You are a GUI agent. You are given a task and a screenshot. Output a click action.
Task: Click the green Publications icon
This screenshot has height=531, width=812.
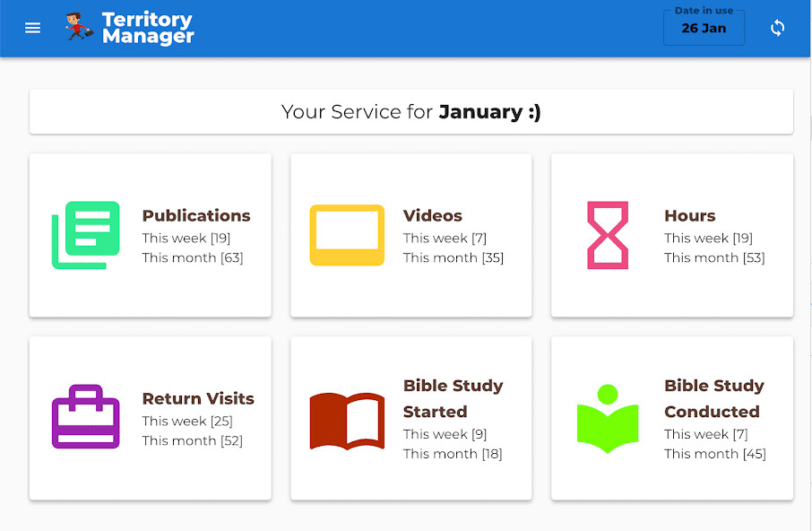(x=86, y=235)
